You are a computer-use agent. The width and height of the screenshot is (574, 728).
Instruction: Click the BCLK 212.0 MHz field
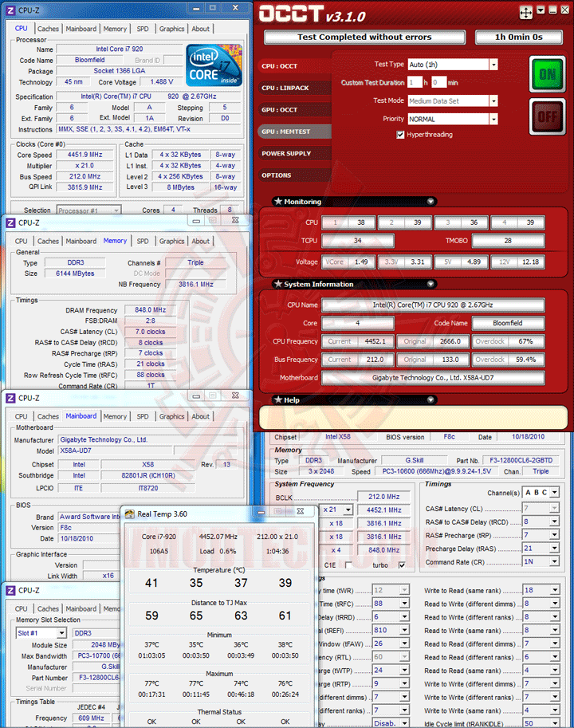pos(383,497)
